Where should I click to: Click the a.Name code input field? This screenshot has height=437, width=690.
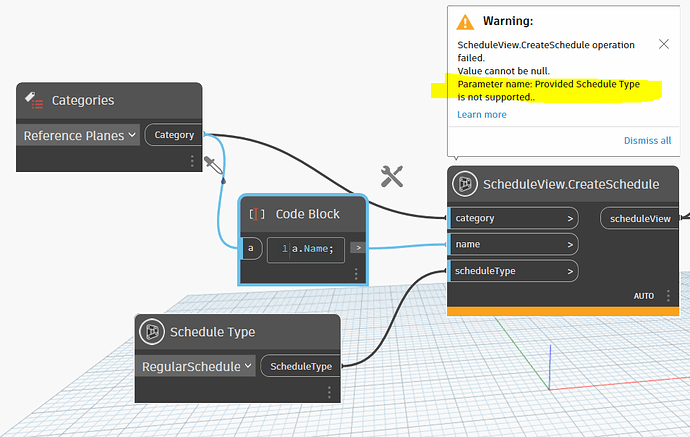point(306,249)
